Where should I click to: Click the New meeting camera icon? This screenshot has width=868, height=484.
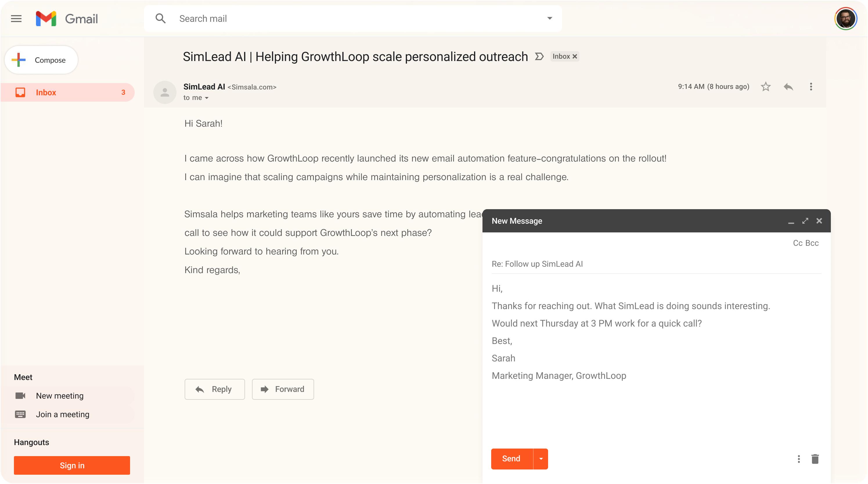(20, 396)
